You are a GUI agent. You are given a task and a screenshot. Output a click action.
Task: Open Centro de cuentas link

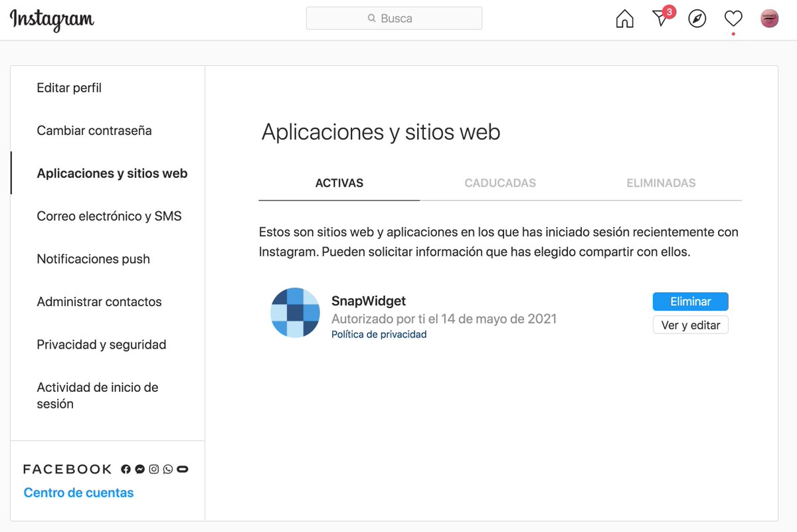tap(78, 493)
